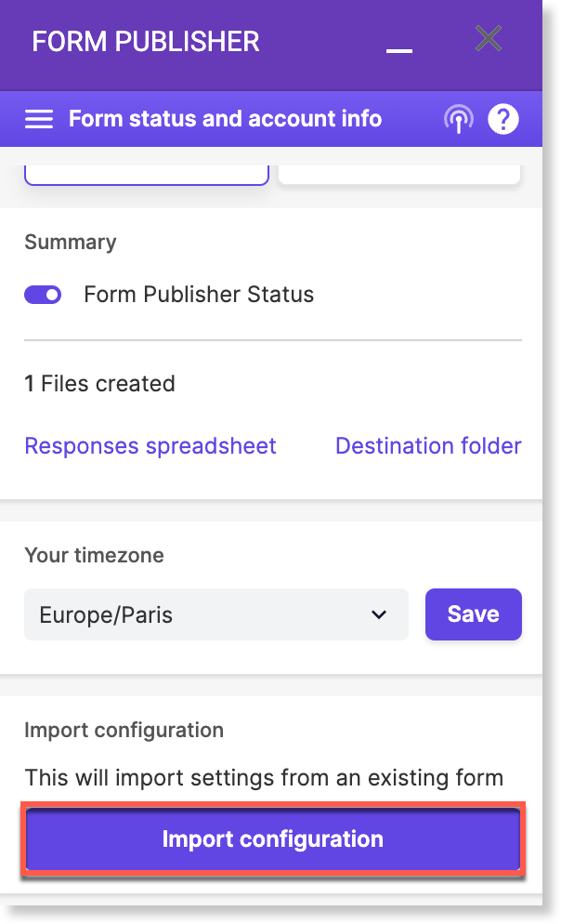Viewport: 561px width, 924px height.
Task: Click the 1 Files created text
Action: [x=100, y=384]
